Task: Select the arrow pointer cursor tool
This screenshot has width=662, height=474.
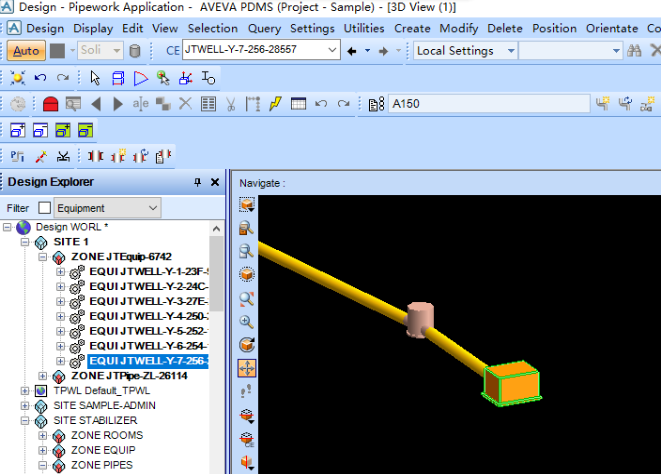Action: (95, 77)
